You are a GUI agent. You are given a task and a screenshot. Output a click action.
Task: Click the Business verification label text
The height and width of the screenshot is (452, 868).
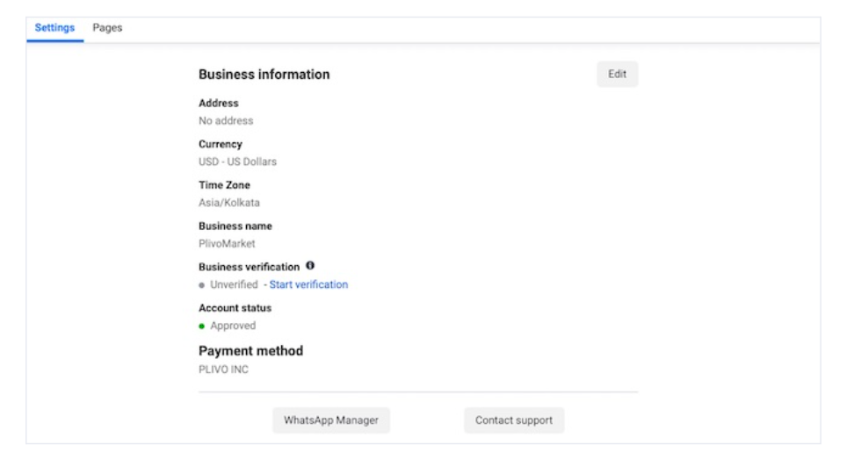click(x=249, y=267)
